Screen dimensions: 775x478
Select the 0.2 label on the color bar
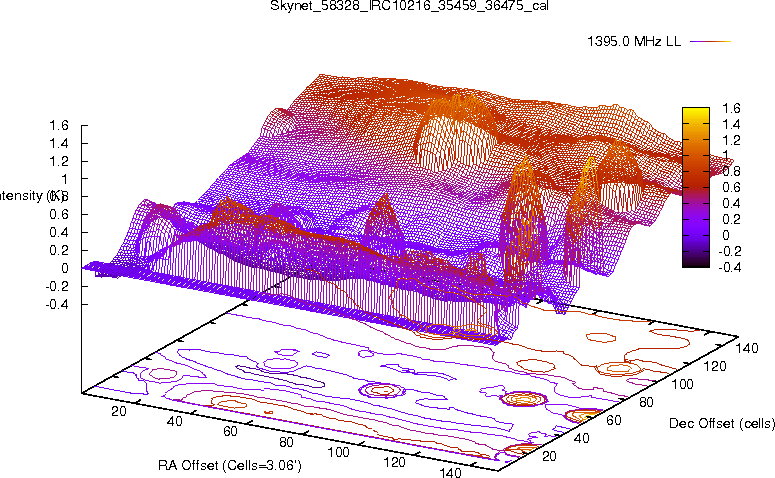[x=731, y=219]
